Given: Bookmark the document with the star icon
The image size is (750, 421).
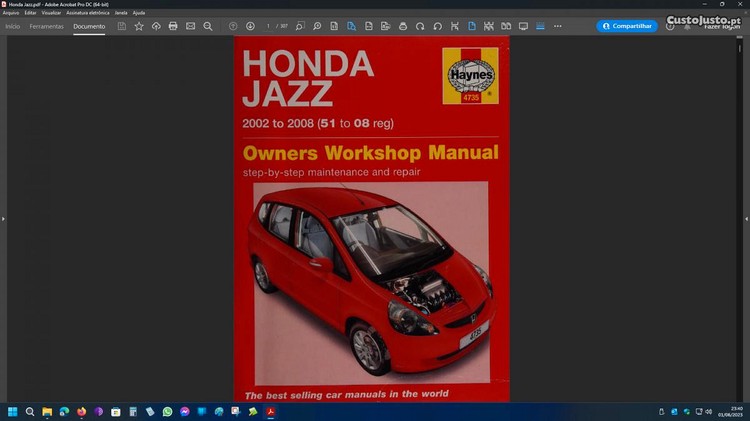Looking at the screenshot, I should coord(139,26).
